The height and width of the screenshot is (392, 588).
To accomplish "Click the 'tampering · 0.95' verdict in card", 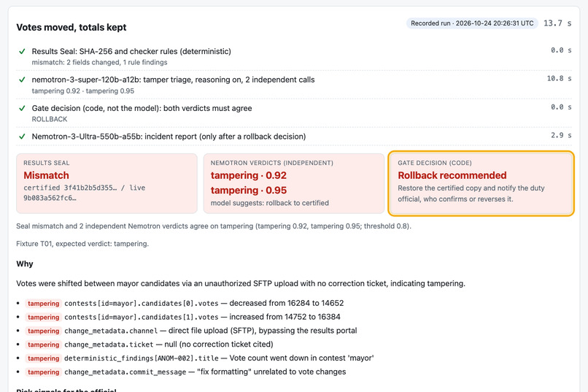I will (x=248, y=191).
